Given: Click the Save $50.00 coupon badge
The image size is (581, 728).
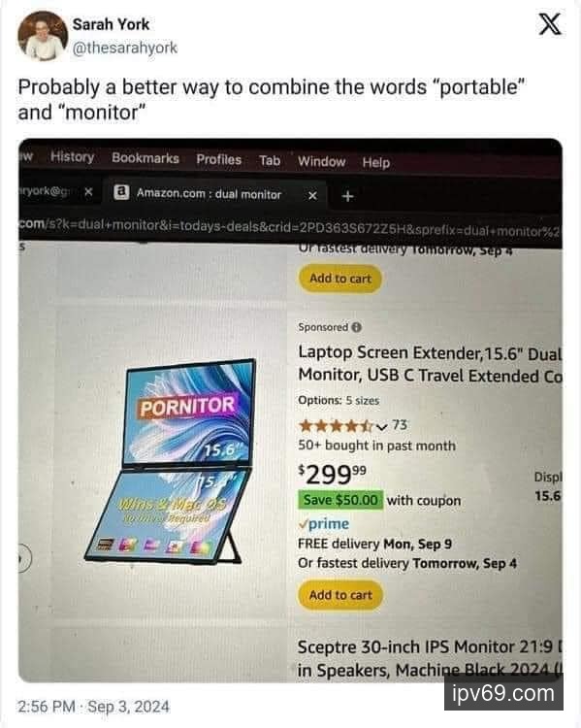Looking at the screenshot, I should (340, 500).
